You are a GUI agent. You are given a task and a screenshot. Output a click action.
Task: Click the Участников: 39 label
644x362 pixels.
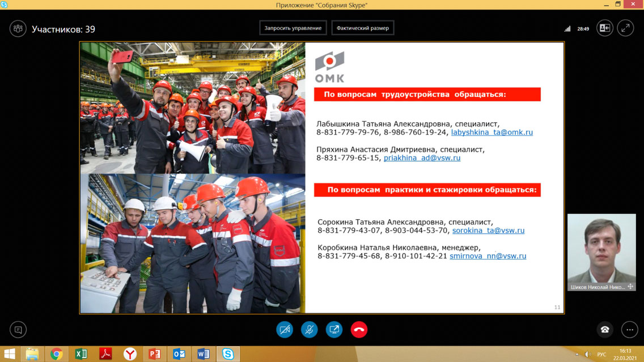pyautogui.click(x=63, y=29)
